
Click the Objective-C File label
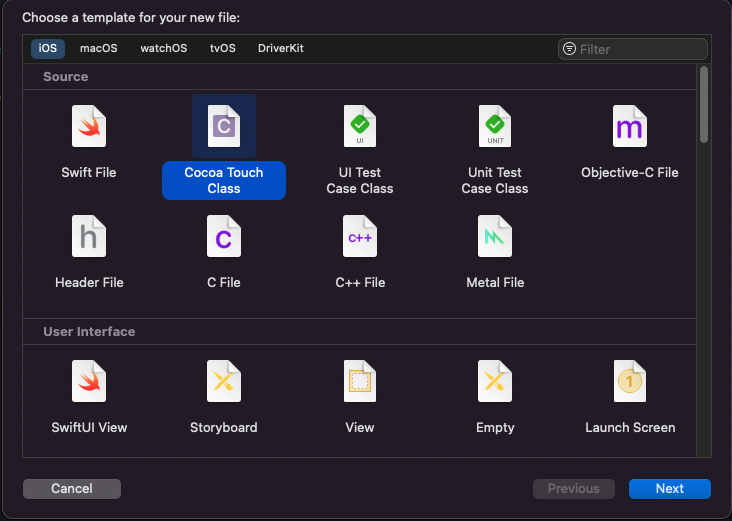coord(630,173)
